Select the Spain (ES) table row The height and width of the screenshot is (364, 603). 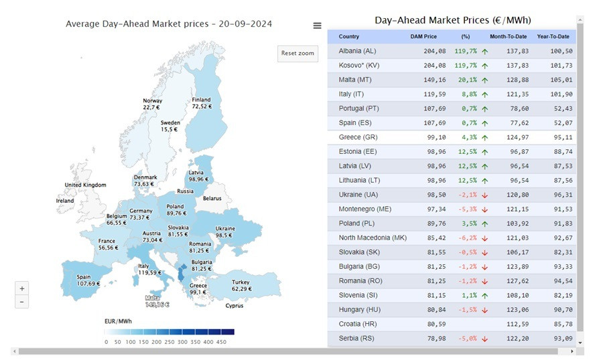tap(452, 123)
